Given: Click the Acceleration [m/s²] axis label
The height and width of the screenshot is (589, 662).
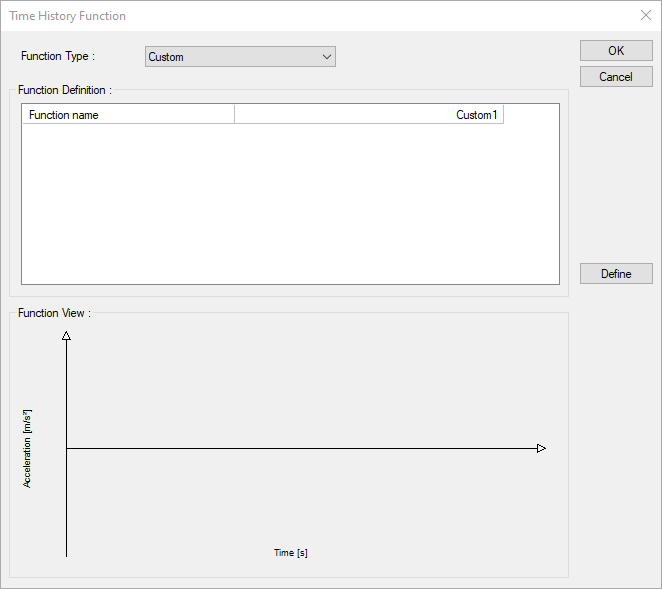Looking at the screenshot, I should point(27,449).
